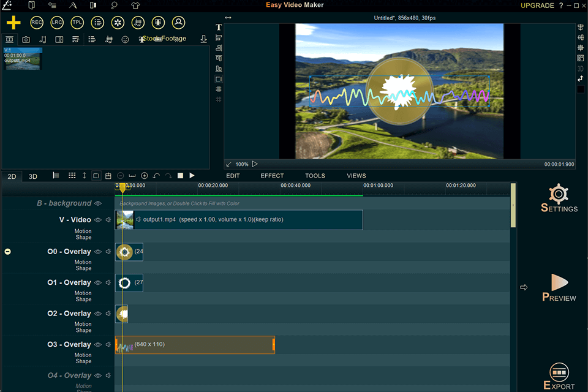
Task: Mute the O0 - Overlay track speaker
Action: coord(108,252)
